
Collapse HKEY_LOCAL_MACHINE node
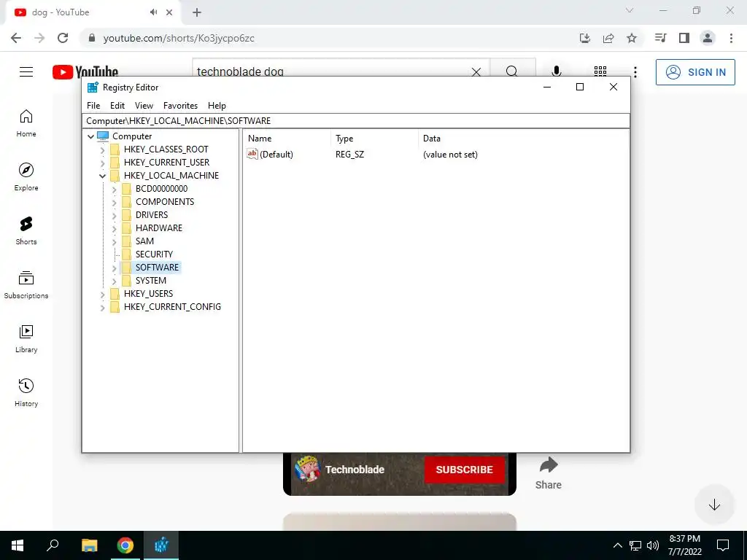102,176
